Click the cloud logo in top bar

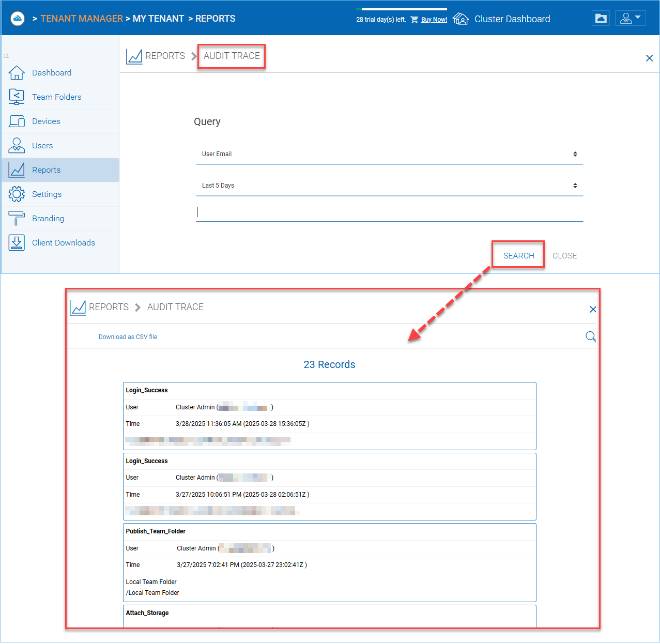(18, 19)
